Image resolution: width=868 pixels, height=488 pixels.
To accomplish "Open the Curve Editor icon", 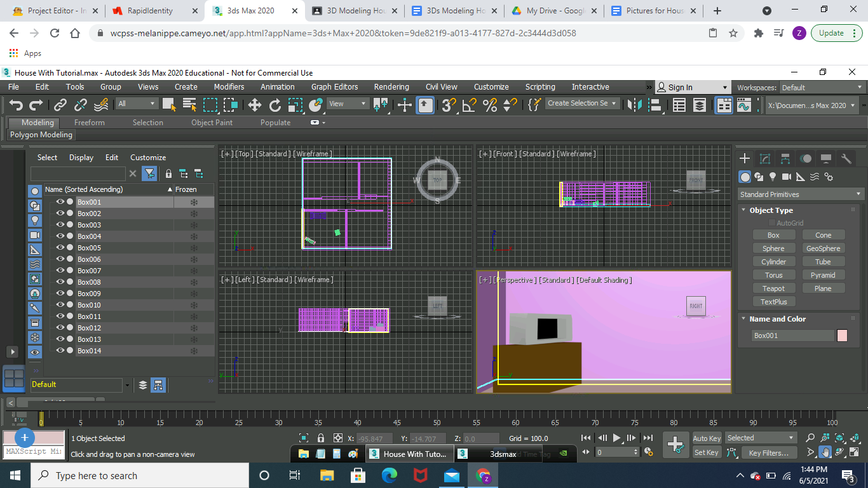I will (744, 105).
